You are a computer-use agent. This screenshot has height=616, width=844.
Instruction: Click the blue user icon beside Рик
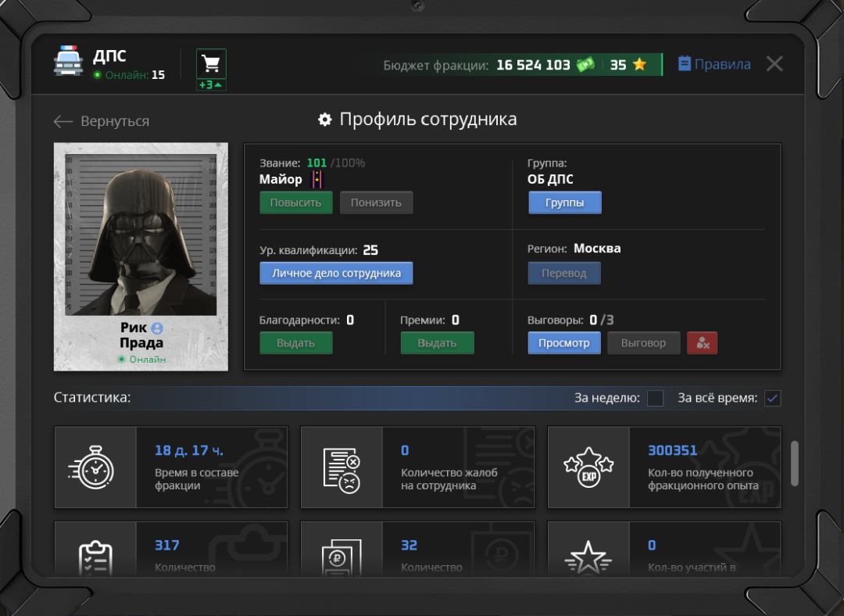coord(156,328)
